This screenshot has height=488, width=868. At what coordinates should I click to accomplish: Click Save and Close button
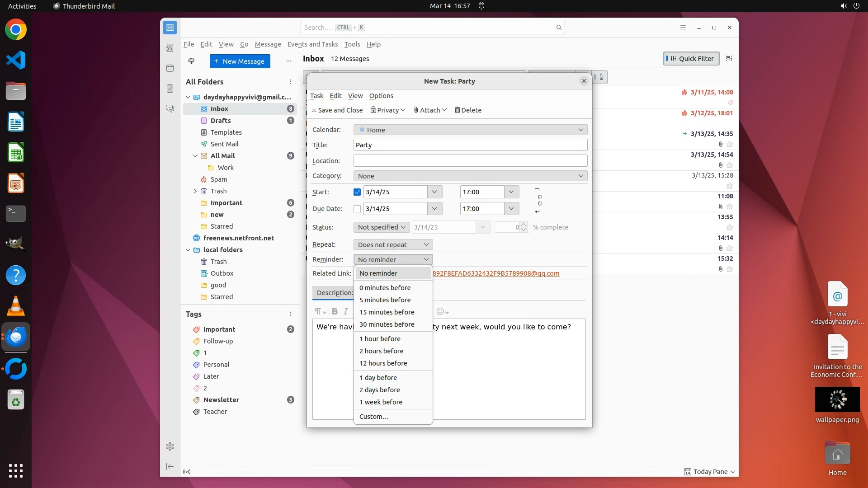point(337,110)
